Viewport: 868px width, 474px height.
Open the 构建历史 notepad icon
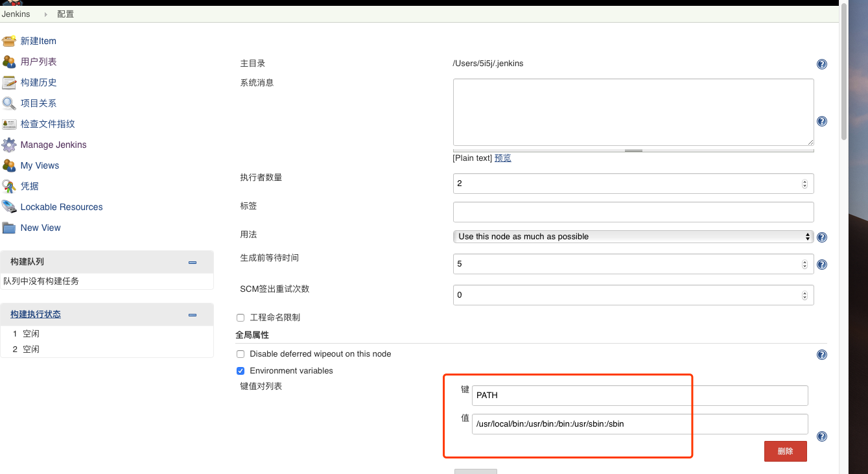pos(9,82)
